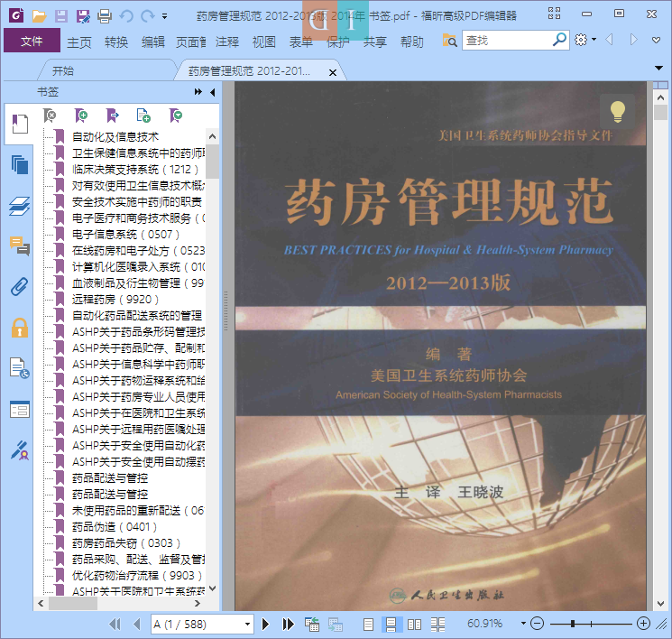Click the magnifier search icon
The height and width of the screenshot is (639, 672).
click(x=559, y=40)
